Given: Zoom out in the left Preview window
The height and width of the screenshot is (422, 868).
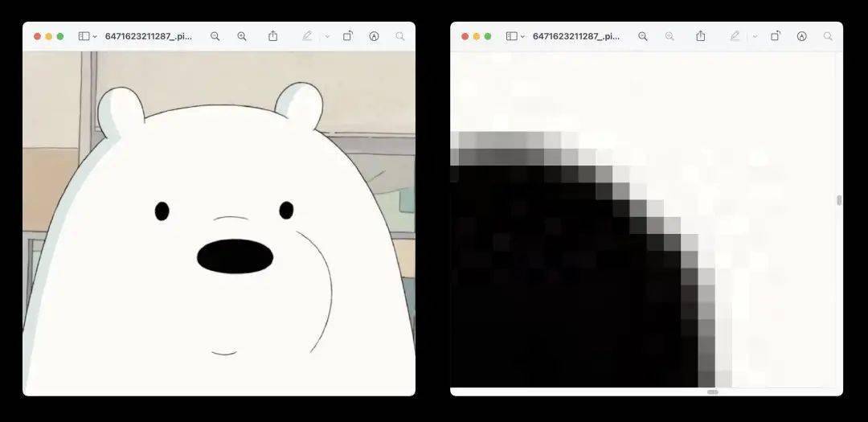Looking at the screenshot, I should point(215,36).
